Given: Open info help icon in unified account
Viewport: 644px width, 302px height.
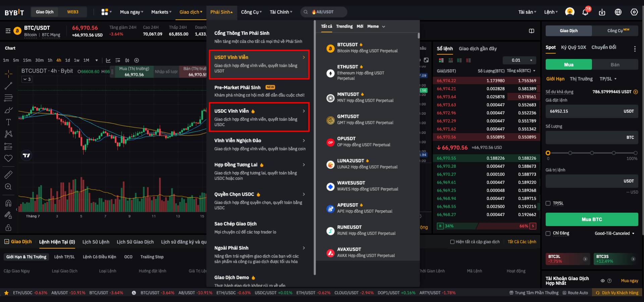Looking at the screenshot, I should pos(609,281).
